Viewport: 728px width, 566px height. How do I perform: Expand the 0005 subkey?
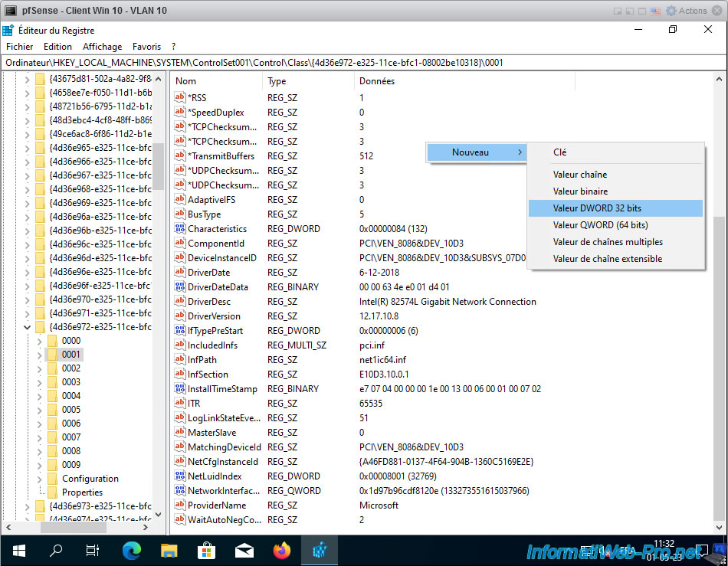(39, 410)
